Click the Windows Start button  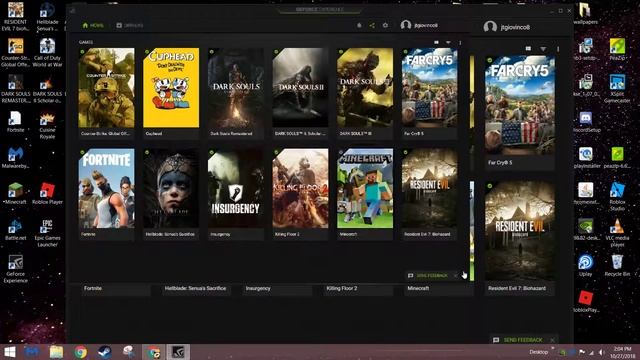(10, 352)
